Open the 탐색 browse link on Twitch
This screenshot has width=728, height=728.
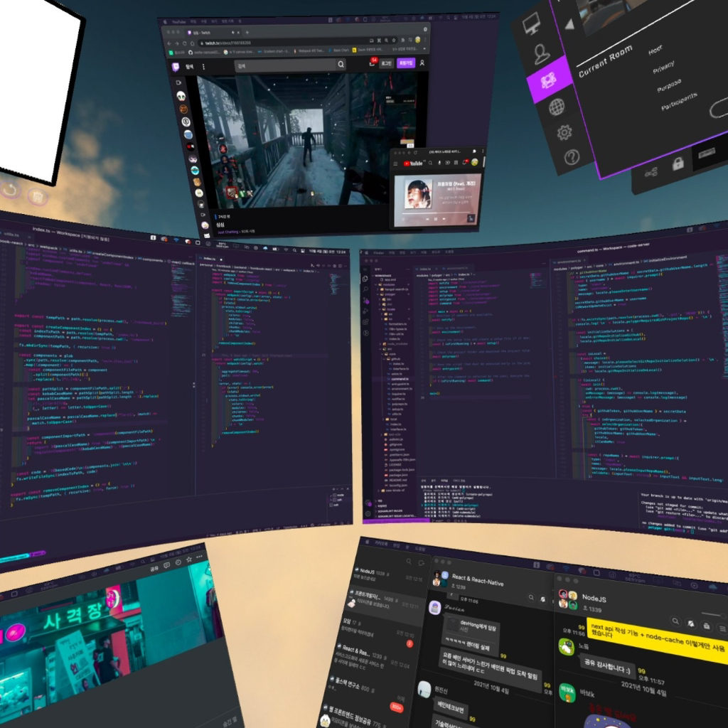click(189, 67)
